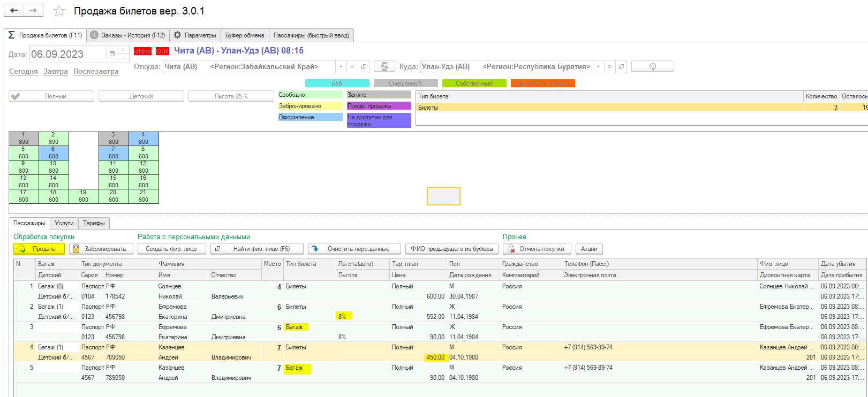The height and width of the screenshot is (397, 868).
Task: Open the calendar picker for the date
Action: pyautogui.click(x=112, y=54)
